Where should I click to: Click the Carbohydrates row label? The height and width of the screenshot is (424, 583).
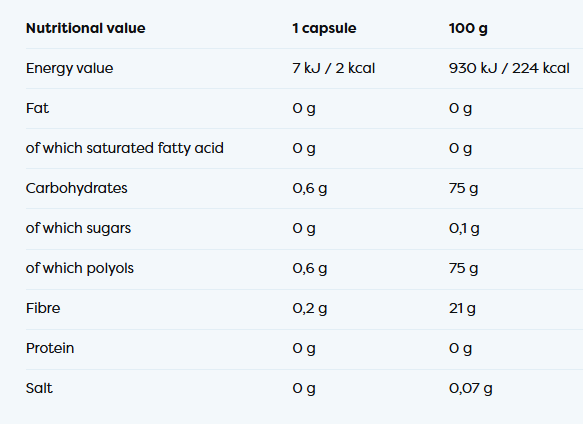coord(77,188)
